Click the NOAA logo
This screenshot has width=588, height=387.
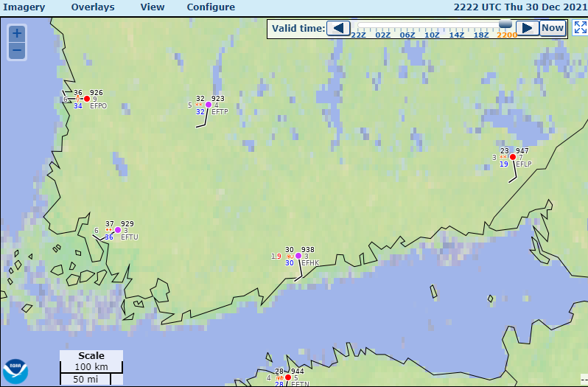click(15, 371)
